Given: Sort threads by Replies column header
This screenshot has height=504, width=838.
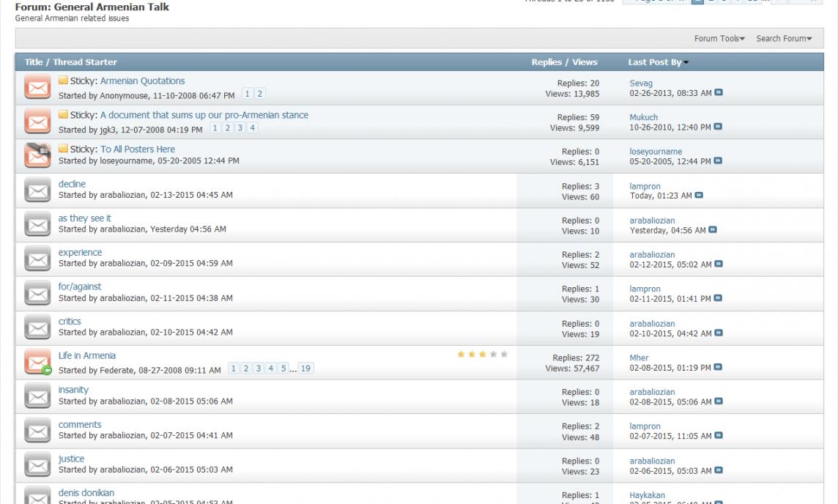Looking at the screenshot, I should coord(546,62).
